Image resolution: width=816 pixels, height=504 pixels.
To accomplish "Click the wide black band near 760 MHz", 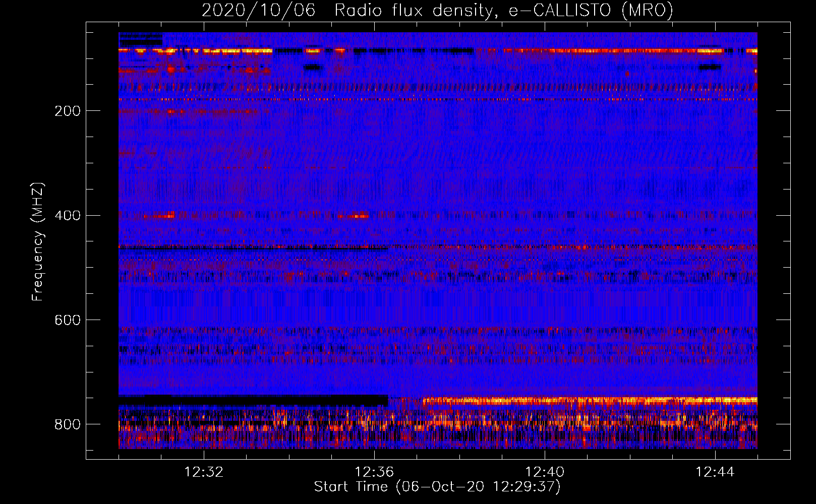I will pyautogui.click(x=252, y=401).
